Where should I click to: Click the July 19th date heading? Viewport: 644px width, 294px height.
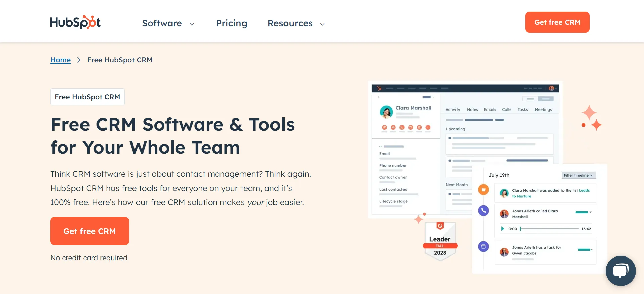[499, 175]
